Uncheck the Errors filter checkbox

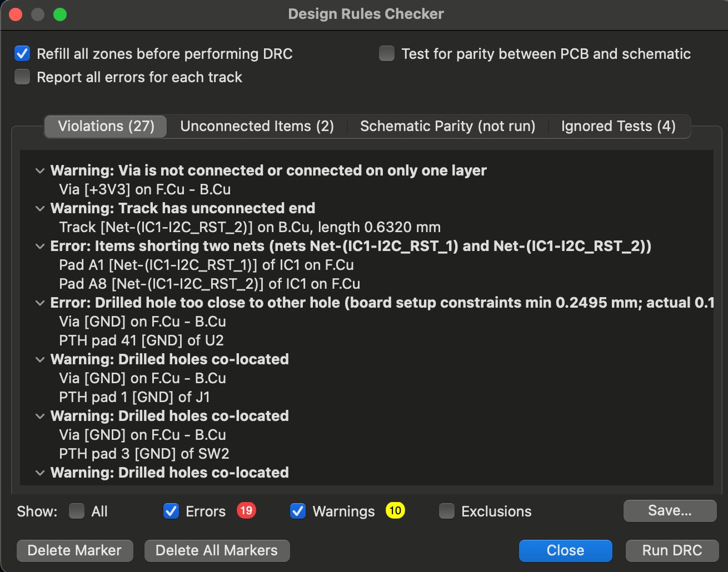tap(171, 511)
